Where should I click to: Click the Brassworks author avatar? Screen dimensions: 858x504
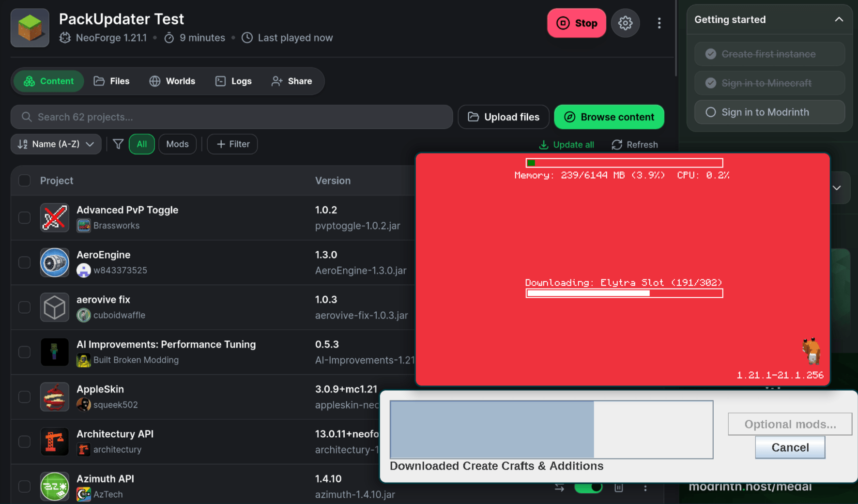tap(84, 226)
